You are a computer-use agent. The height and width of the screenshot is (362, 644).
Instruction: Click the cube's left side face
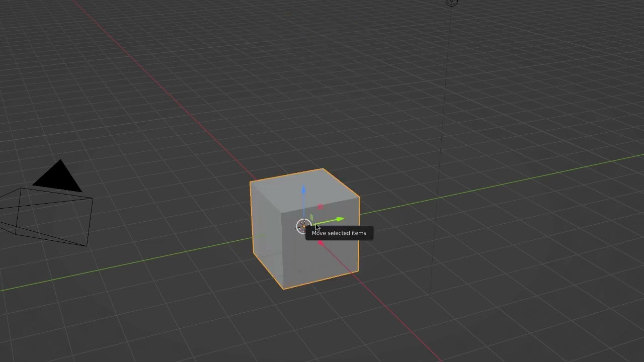click(267, 236)
